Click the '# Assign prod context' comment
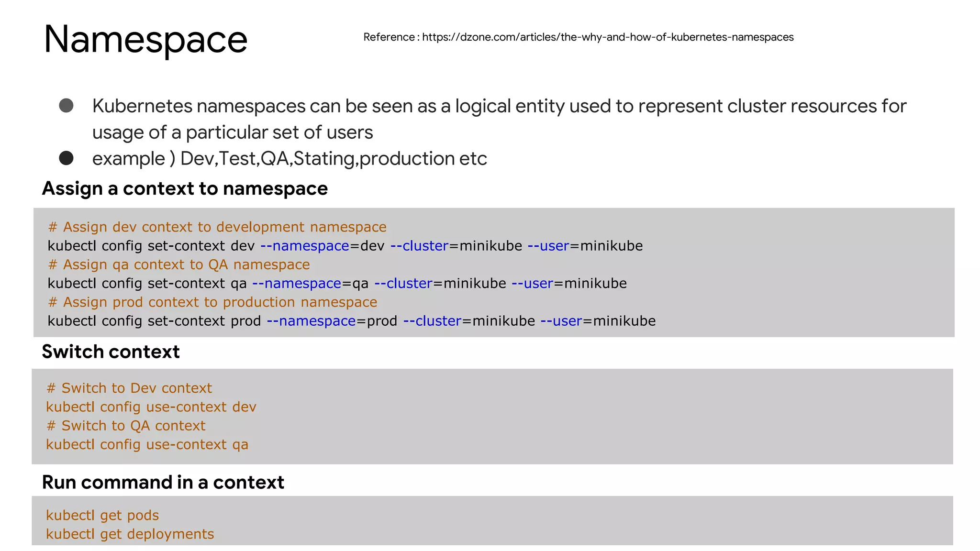This screenshot has width=980, height=551. point(212,302)
